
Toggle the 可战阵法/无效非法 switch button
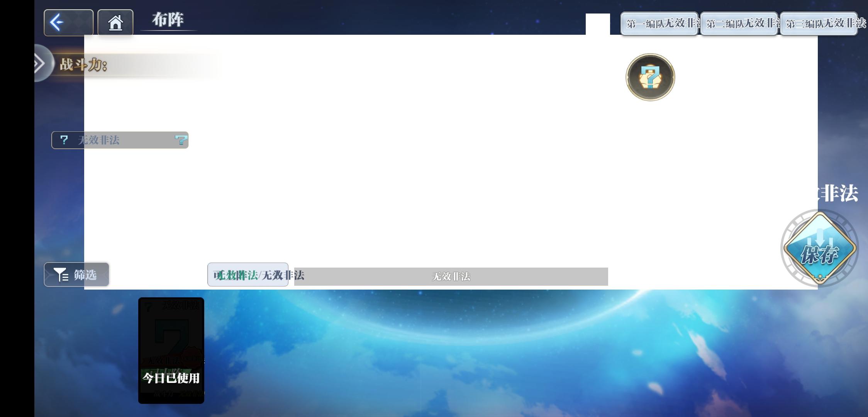click(248, 275)
